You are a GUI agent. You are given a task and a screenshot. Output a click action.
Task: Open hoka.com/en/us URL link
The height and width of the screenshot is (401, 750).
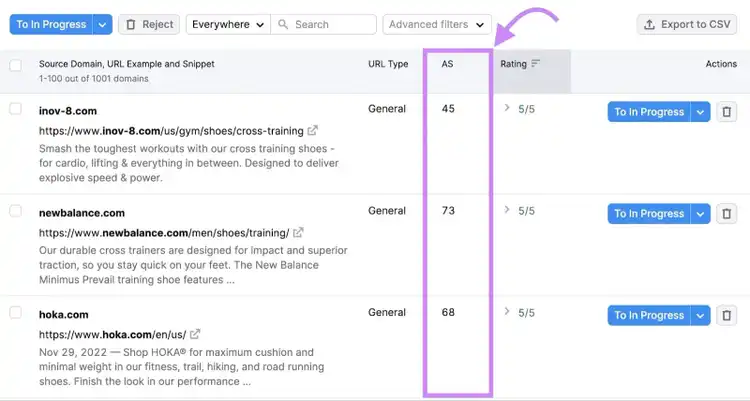point(112,334)
